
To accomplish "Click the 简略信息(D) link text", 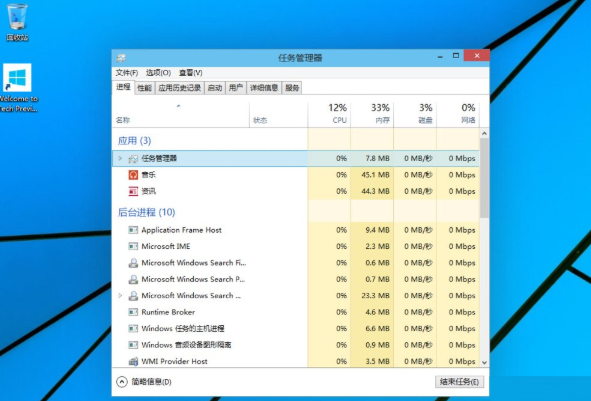I will 151,382.
